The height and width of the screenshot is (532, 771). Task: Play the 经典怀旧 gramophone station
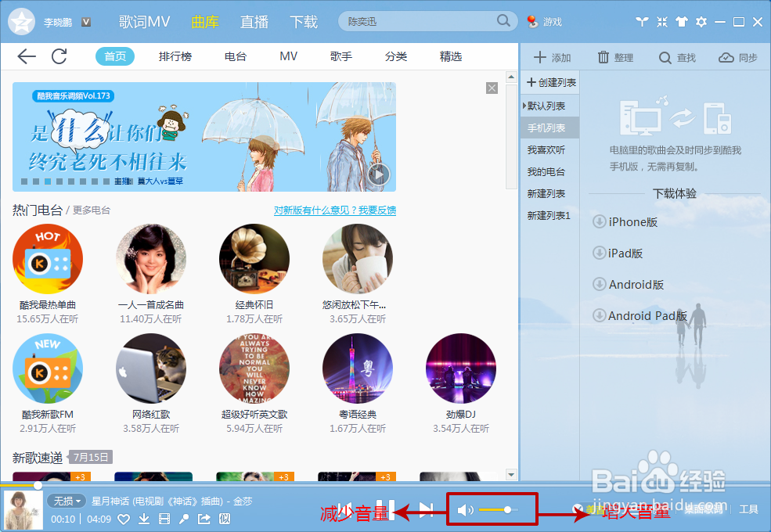[254, 259]
